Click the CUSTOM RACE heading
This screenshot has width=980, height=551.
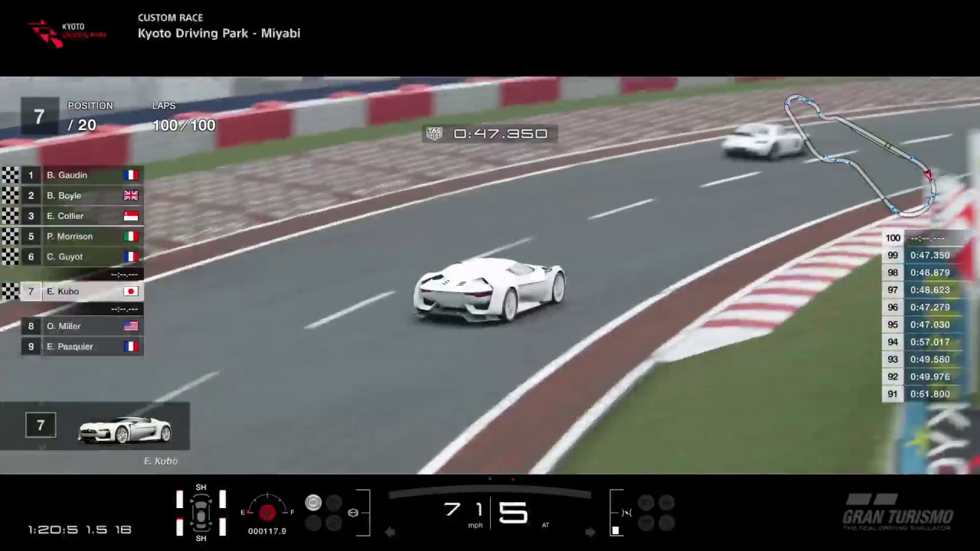point(170,18)
